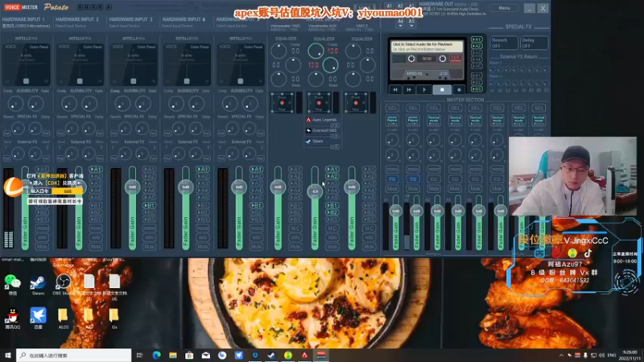The image size is (644, 362).
Task: Switch to Apex Legends red taskbar icon
Action: click(x=304, y=355)
